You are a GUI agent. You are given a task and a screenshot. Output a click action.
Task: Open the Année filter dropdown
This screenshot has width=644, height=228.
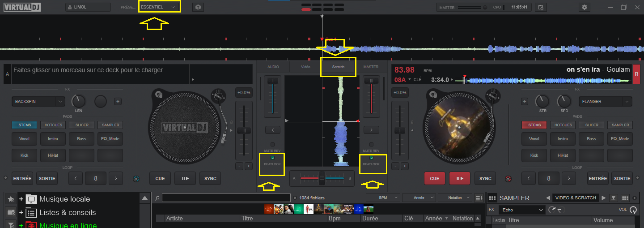419,198
